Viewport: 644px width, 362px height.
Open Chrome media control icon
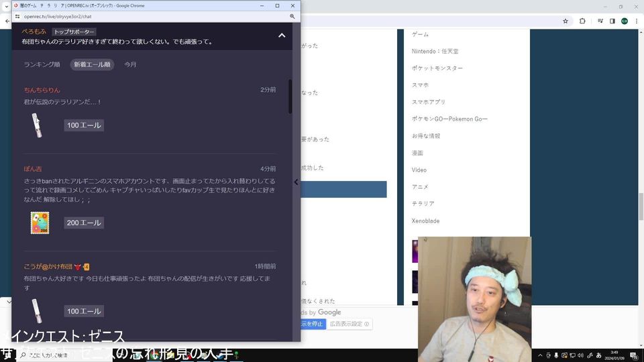point(600,21)
